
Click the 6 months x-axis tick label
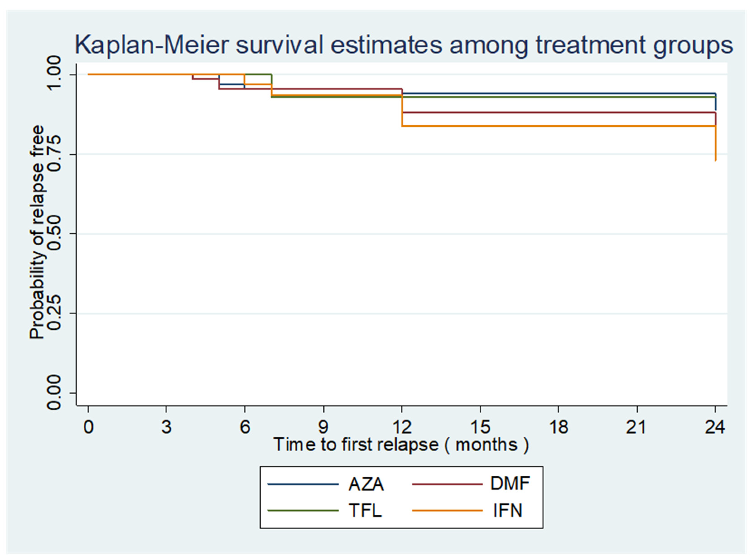coord(245,427)
